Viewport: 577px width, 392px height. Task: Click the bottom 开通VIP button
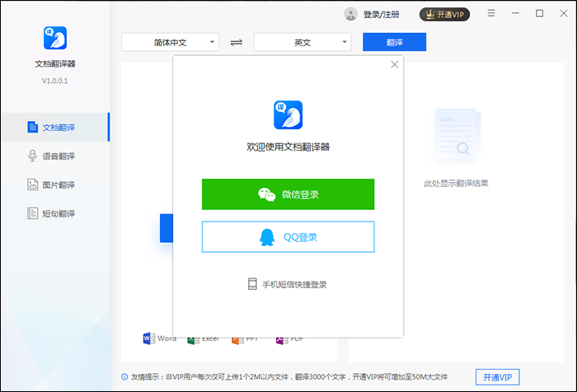pos(497,377)
